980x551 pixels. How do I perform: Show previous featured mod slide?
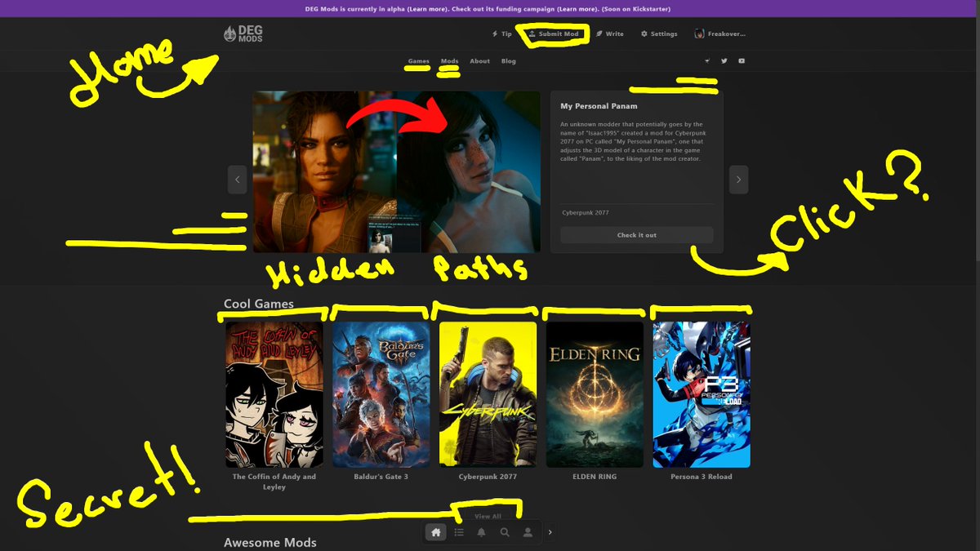(x=237, y=180)
